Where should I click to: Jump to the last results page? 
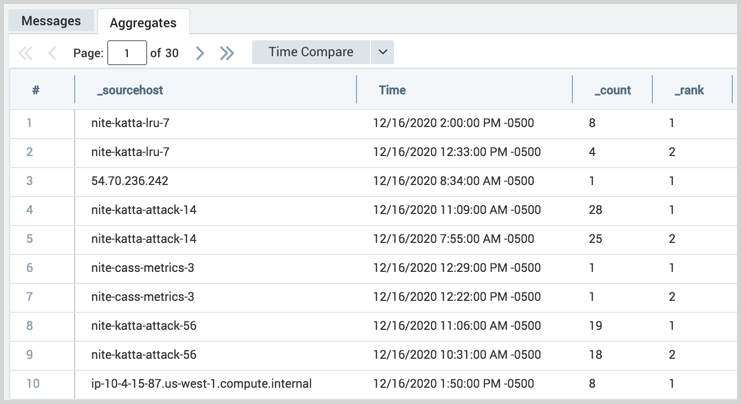(x=227, y=53)
